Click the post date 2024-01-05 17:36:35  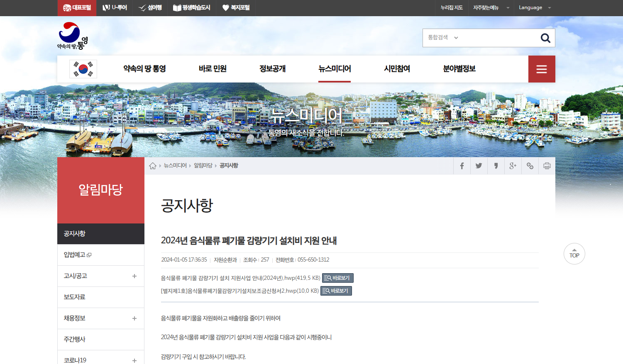[184, 260]
